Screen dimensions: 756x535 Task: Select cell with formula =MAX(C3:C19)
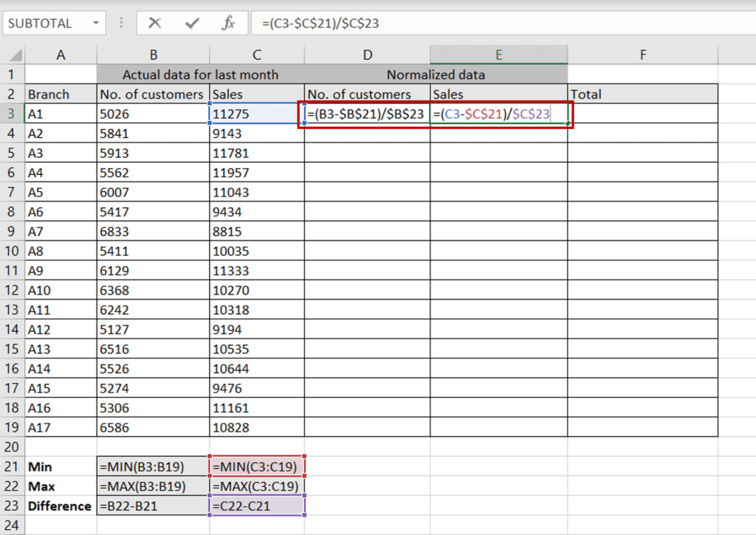click(x=257, y=486)
